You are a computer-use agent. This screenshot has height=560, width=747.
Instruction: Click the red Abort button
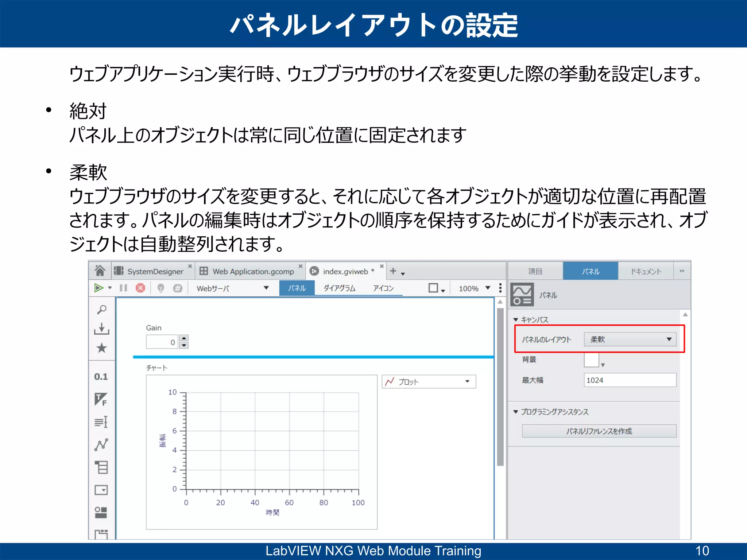click(140, 288)
